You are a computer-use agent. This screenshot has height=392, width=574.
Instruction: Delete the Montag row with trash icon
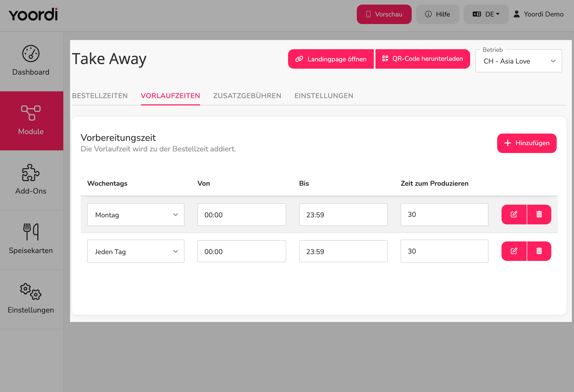click(539, 214)
